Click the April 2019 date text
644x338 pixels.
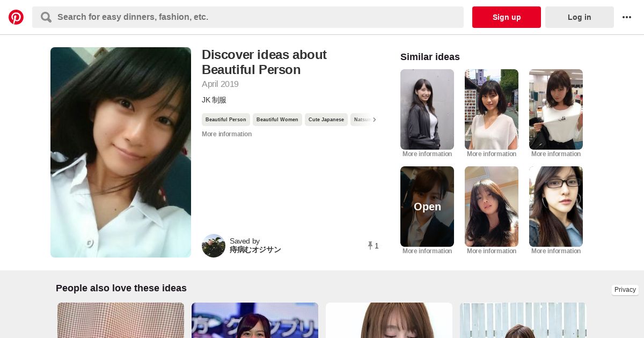tap(220, 84)
